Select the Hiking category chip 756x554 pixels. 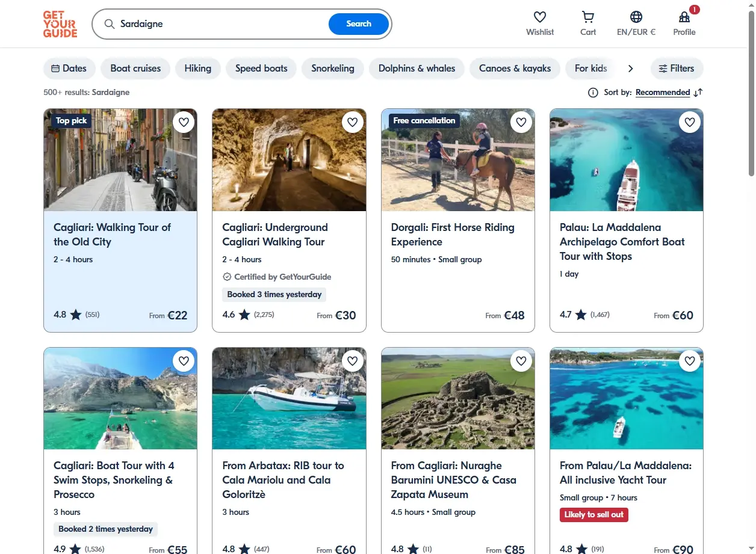(x=198, y=69)
